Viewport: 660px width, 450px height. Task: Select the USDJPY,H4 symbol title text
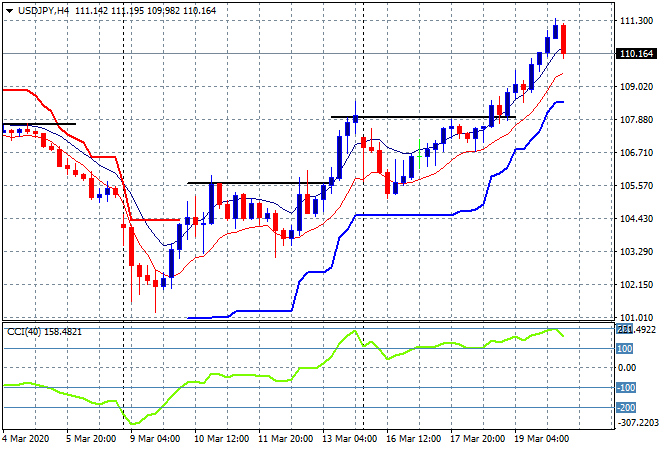(x=43, y=11)
